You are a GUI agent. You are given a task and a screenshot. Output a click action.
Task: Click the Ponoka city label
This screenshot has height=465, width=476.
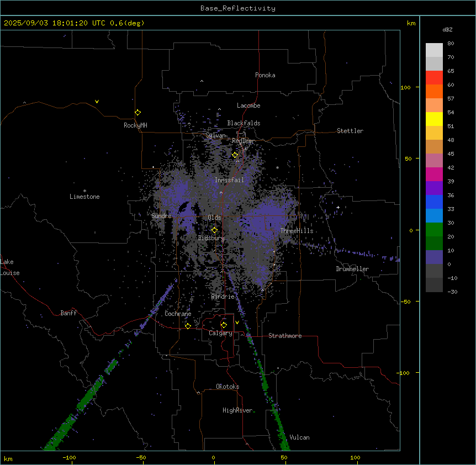pos(265,75)
